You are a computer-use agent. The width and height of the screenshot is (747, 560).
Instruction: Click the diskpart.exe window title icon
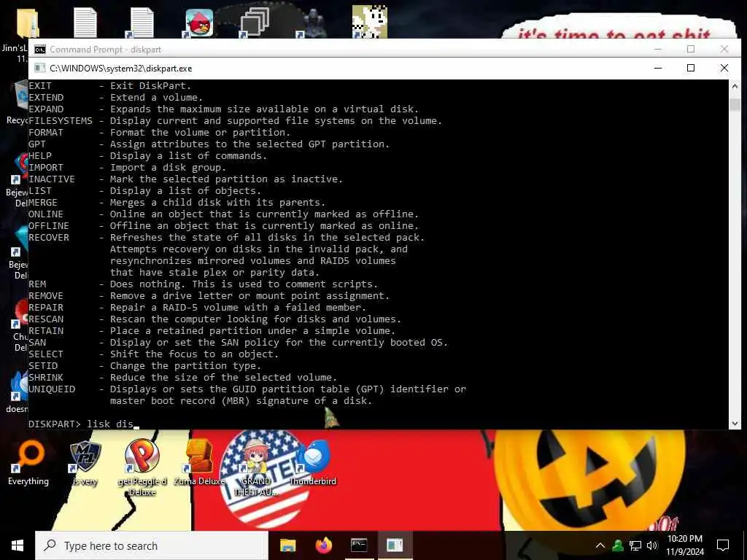(x=40, y=68)
